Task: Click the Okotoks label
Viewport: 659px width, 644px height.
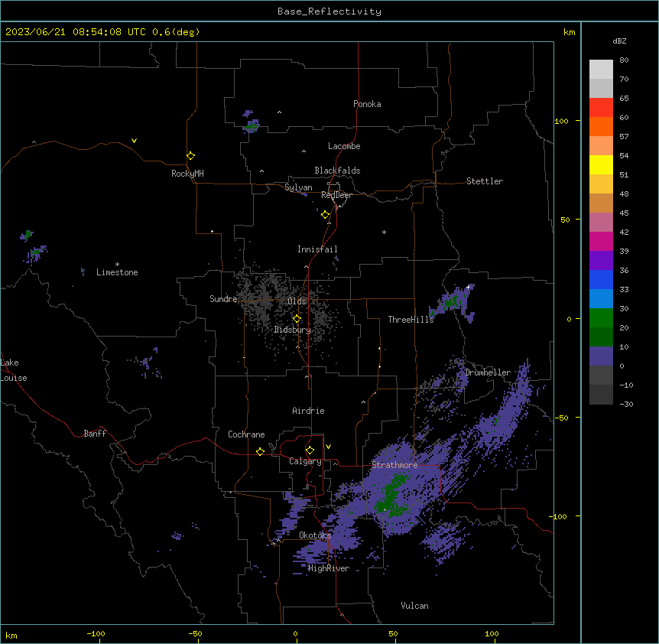Action: click(x=315, y=535)
